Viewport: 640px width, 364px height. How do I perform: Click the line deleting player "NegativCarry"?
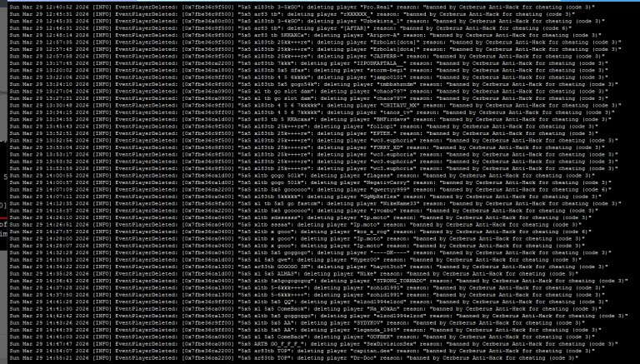(x=310, y=182)
